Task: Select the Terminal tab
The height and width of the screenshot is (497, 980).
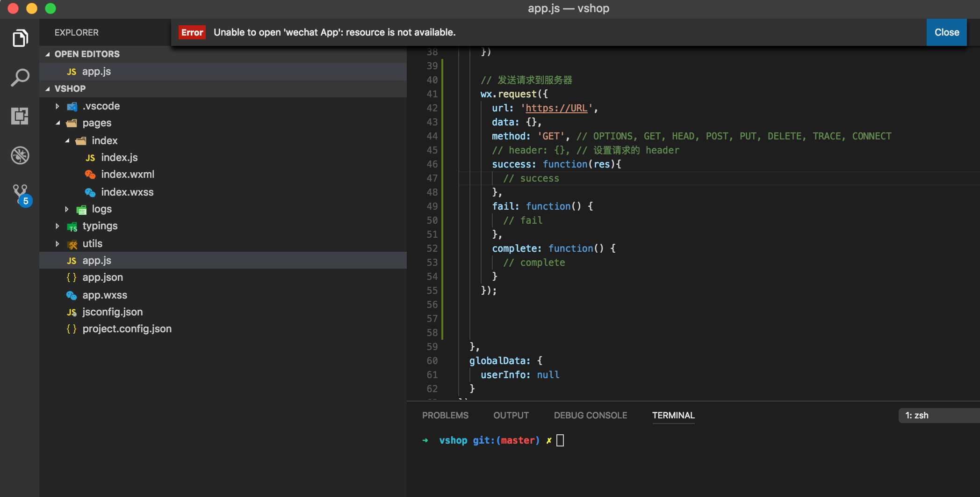Action: tap(673, 416)
